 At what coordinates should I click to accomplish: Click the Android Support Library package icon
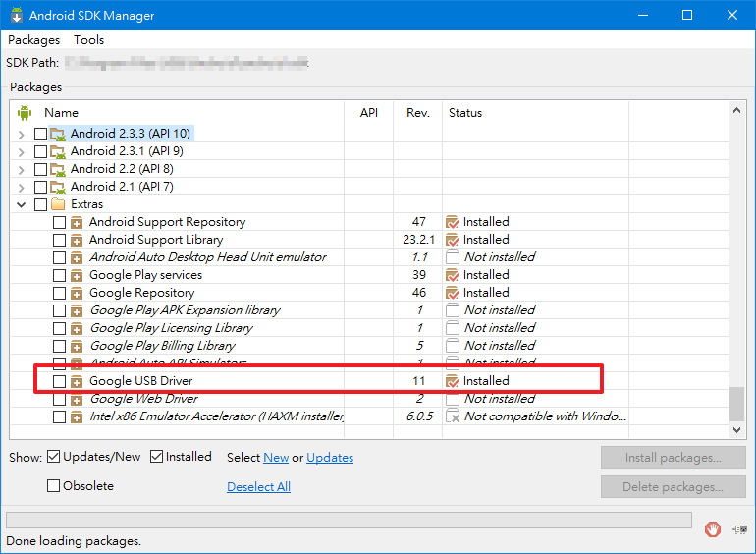pyautogui.click(x=77, y=240)
